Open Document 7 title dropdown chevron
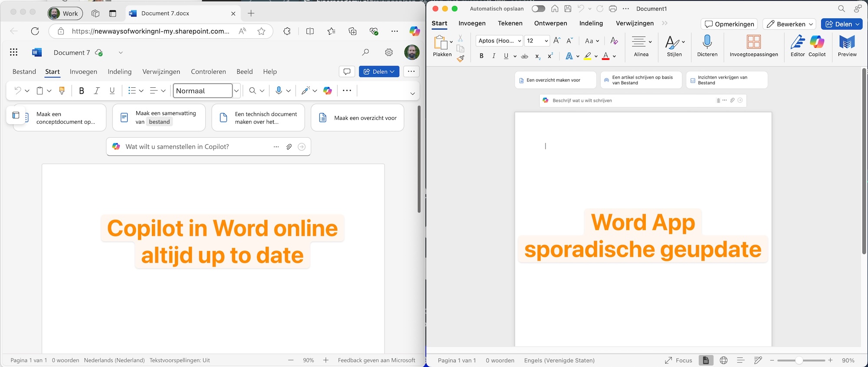868x367 pixels. coord(121,53)
